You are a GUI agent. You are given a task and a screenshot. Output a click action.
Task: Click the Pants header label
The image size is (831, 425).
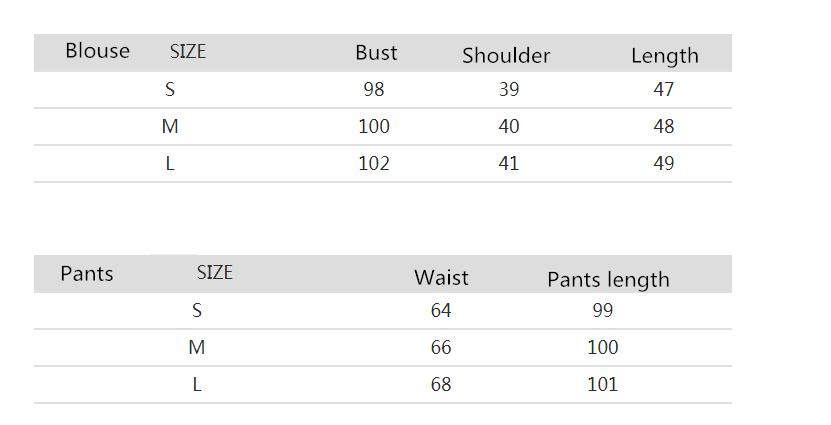tap(87, 273)
